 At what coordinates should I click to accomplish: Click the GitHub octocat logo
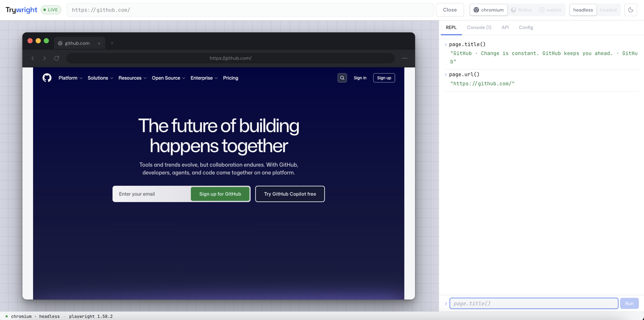(47, 78)
